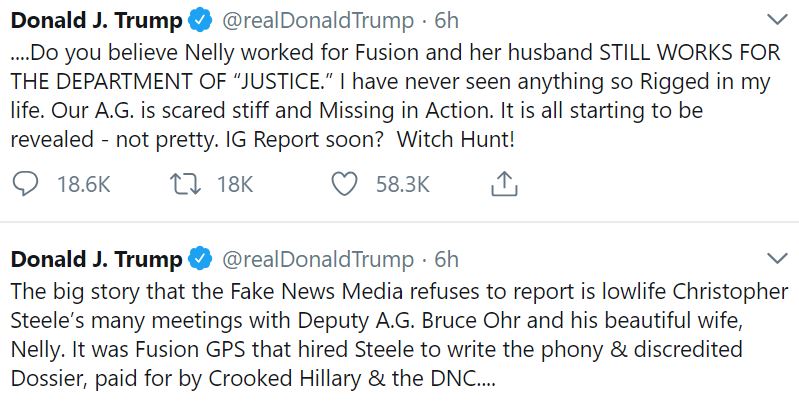Click verified badge on the first tweet
Viewport: 799px width, 401px height.
click(x=200, y=20)
